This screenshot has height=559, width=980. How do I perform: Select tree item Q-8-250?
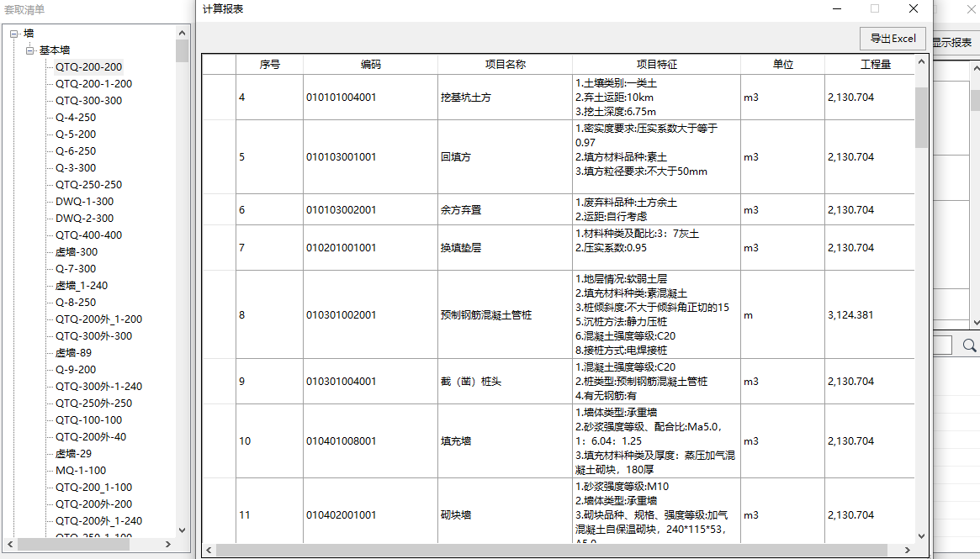click(76, 303)
